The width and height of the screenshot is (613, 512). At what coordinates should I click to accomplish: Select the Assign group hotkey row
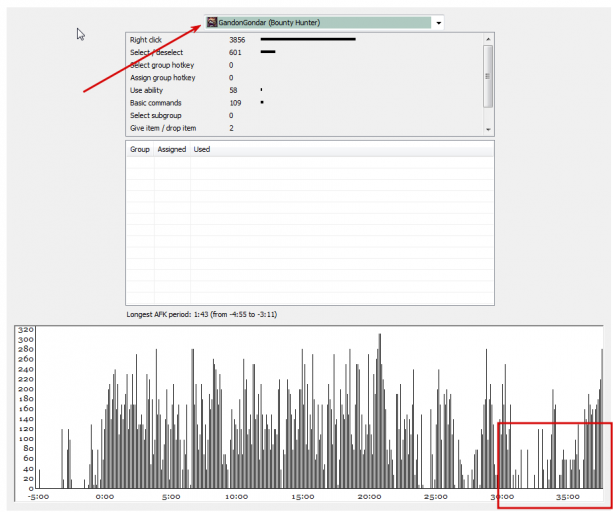305,77
